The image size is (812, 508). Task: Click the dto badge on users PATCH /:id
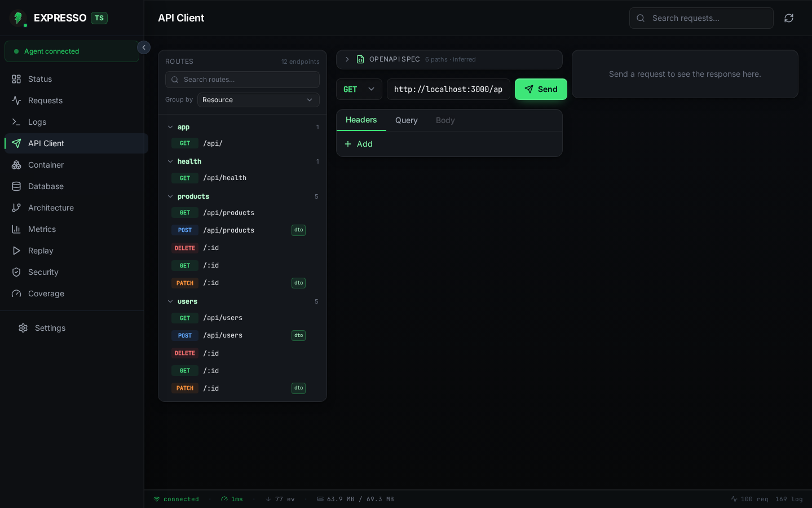point(298,388)
